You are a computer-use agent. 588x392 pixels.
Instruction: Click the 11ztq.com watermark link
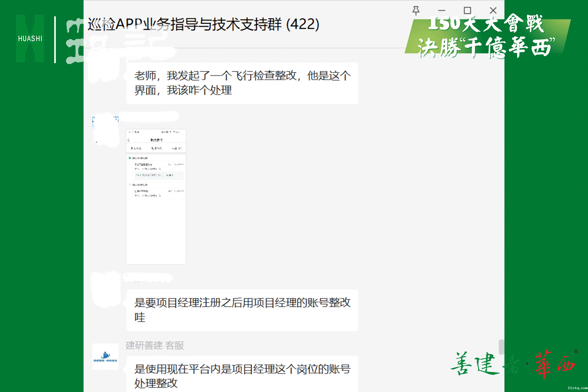point(577,388)
